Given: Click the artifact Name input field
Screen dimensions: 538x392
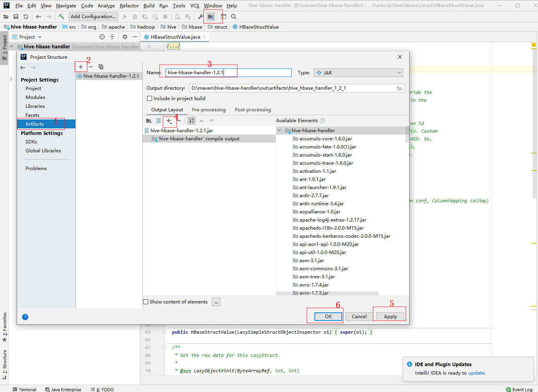Looking at the screenshot, I should [x=229, y=73].
